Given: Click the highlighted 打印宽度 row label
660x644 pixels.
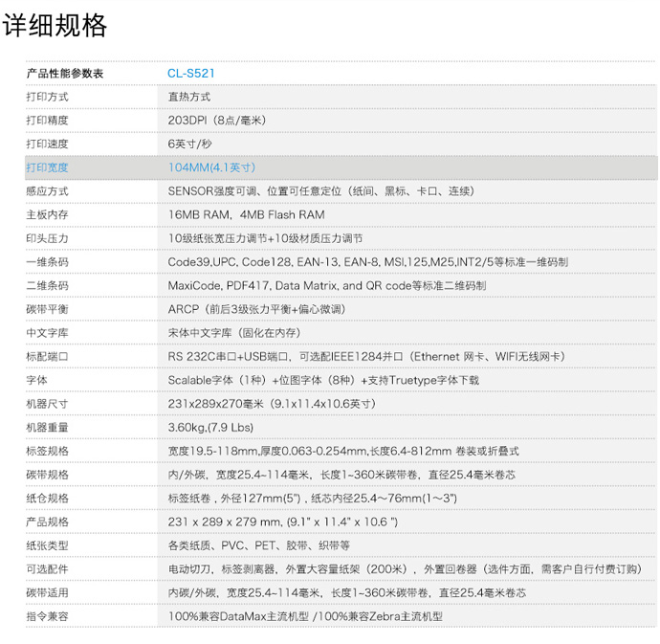Looking at the screenshot, I should [47, 167].
